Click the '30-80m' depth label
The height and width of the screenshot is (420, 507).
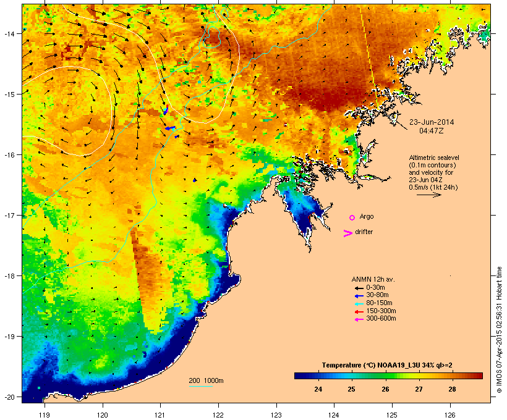pyautogui.click(x=377, y=295)
